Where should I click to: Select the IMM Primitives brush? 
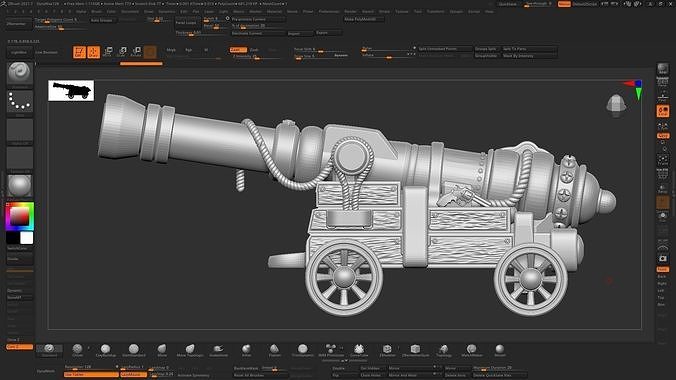coord(331,350)
